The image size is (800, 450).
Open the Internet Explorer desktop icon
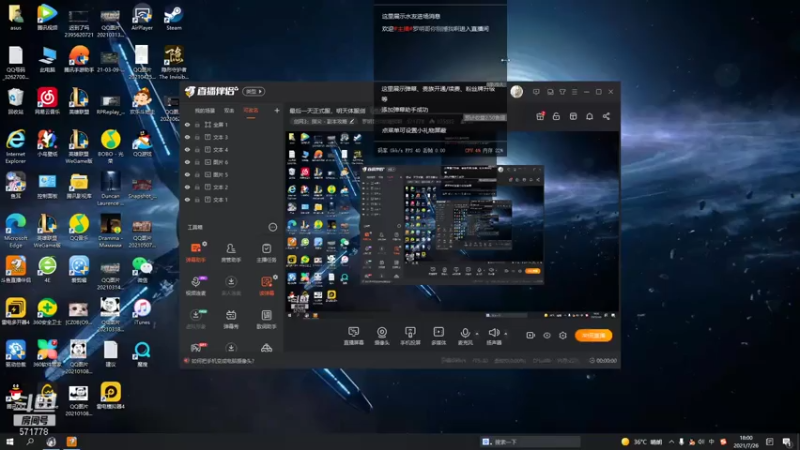15,146
